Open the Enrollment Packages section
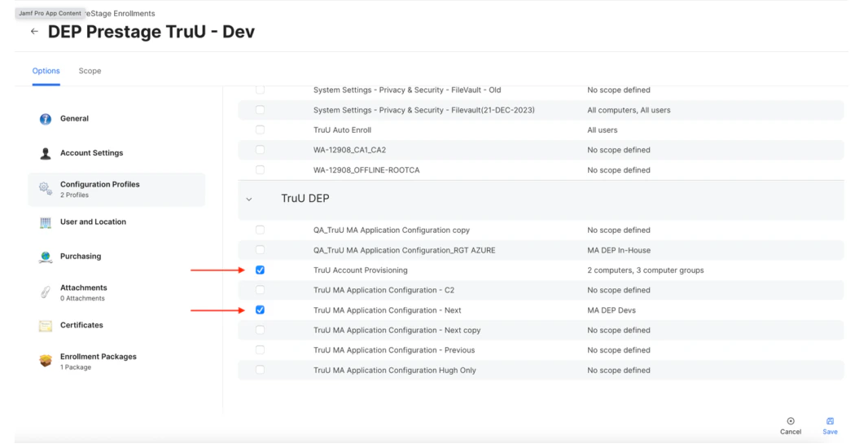The height and width of the screenshot is (448, 868). (99, 357)
